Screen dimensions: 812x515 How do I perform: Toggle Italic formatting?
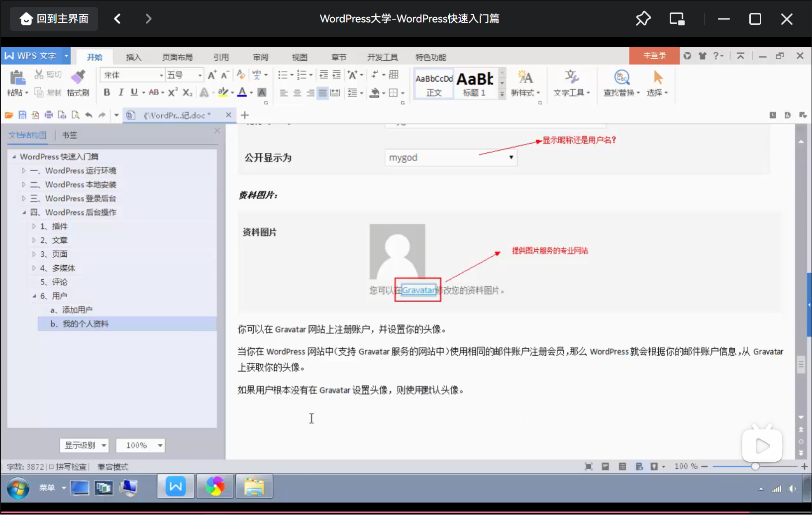coord(120,93)
